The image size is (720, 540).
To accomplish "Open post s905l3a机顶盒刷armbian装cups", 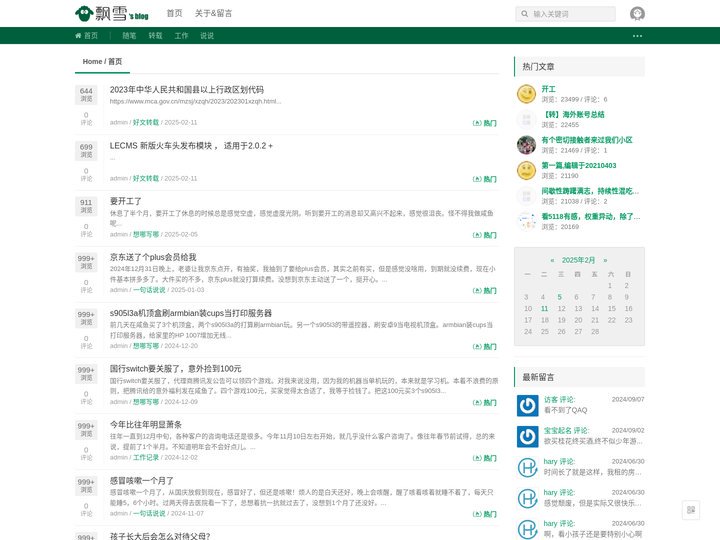I will pos(191,313).
